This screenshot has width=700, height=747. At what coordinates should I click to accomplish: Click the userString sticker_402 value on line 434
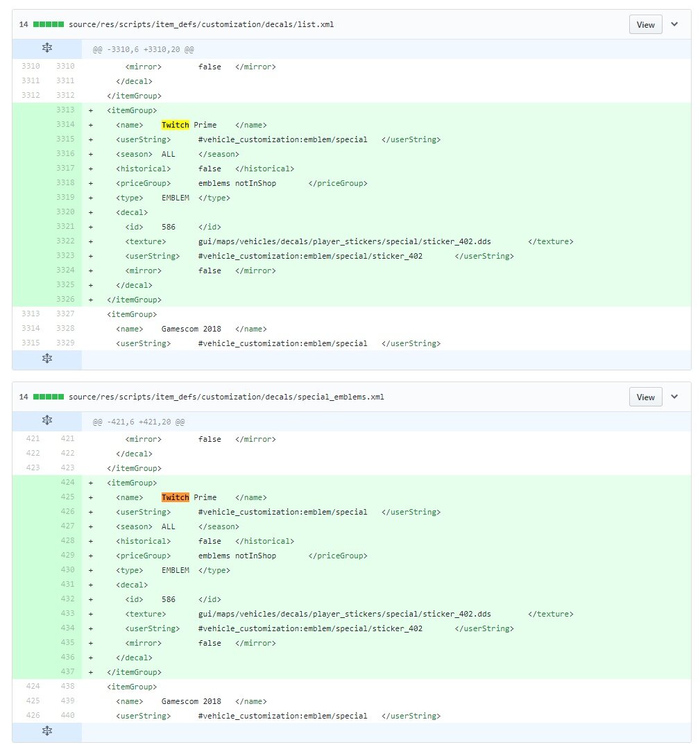coord(310,629)
